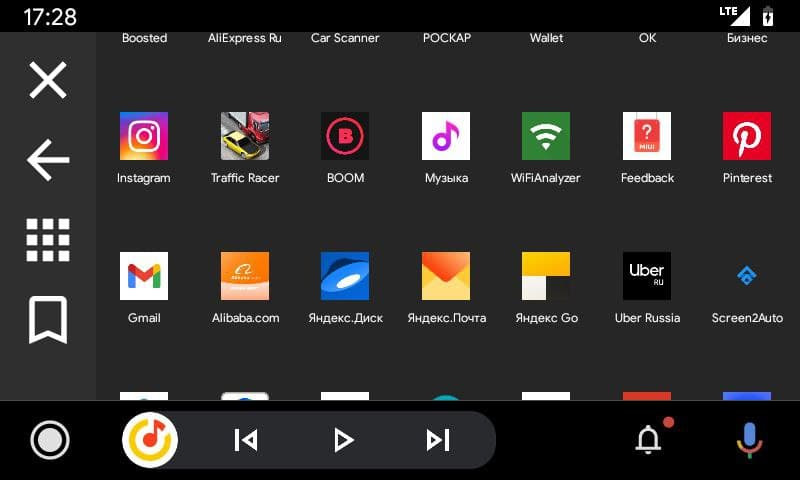The height and width of the screenshot is (480, 800).
Task: Tap the LTE signal indicator
Action: coord(735,16)
